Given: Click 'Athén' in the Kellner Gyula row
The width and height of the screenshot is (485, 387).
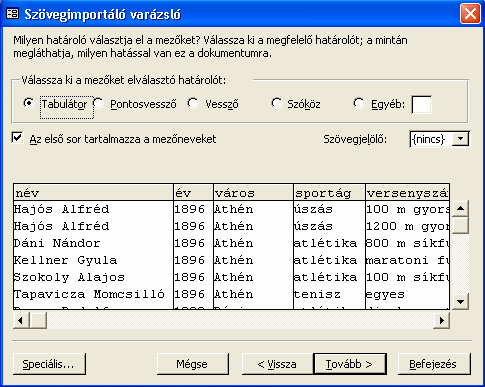Looking at the screenshot, I should tap(253, 260).
